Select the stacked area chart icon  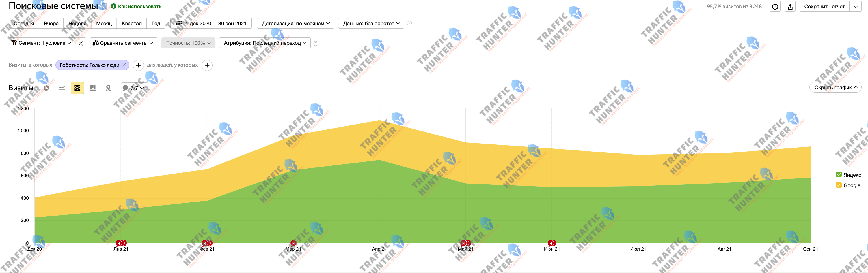point(77,88)
